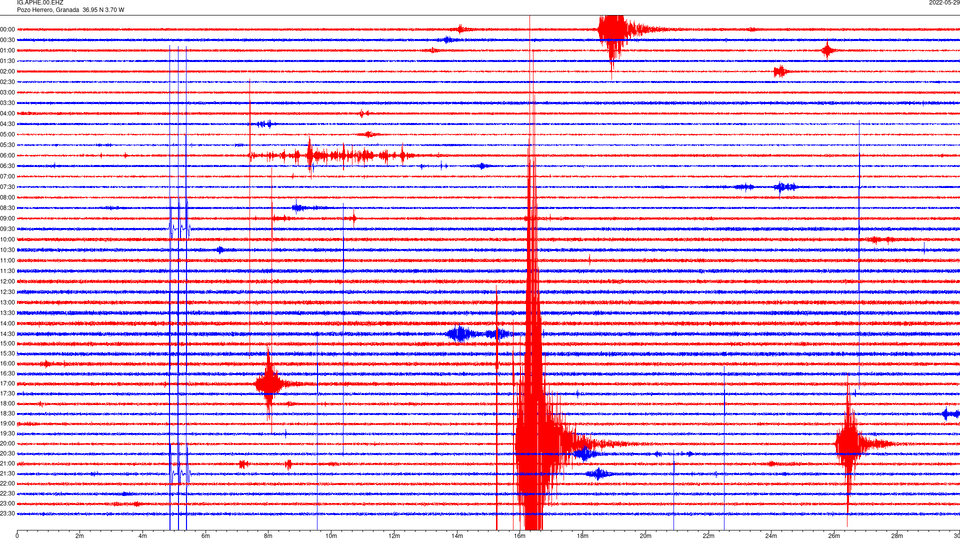The height and width of the screenshot is (540, 960).
Task: Click the station code IG.APHE.00.EHZ header
Action: (40, 3)
